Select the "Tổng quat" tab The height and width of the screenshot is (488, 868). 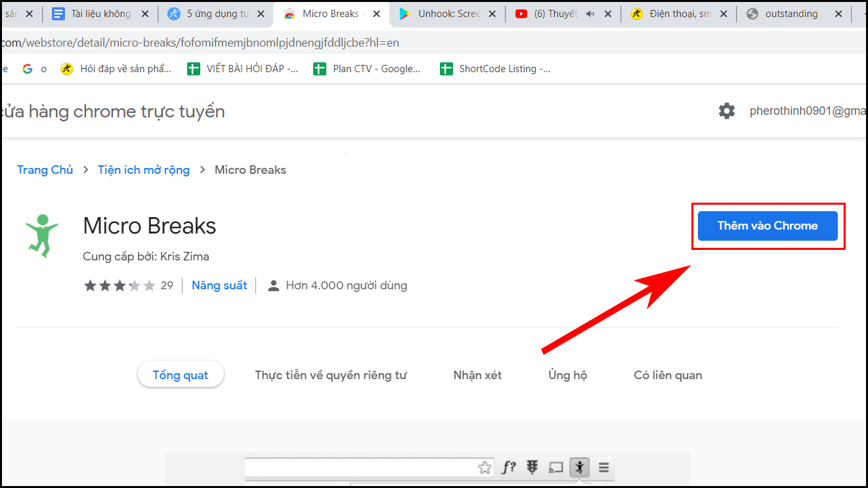tap(181, 375)
